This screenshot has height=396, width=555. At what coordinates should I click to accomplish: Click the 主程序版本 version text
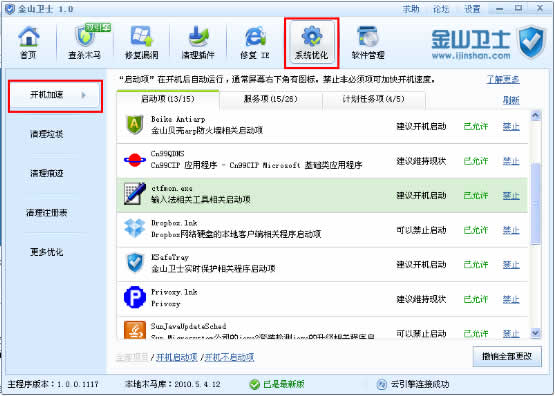pyautogui.click(x=53, y=384)
